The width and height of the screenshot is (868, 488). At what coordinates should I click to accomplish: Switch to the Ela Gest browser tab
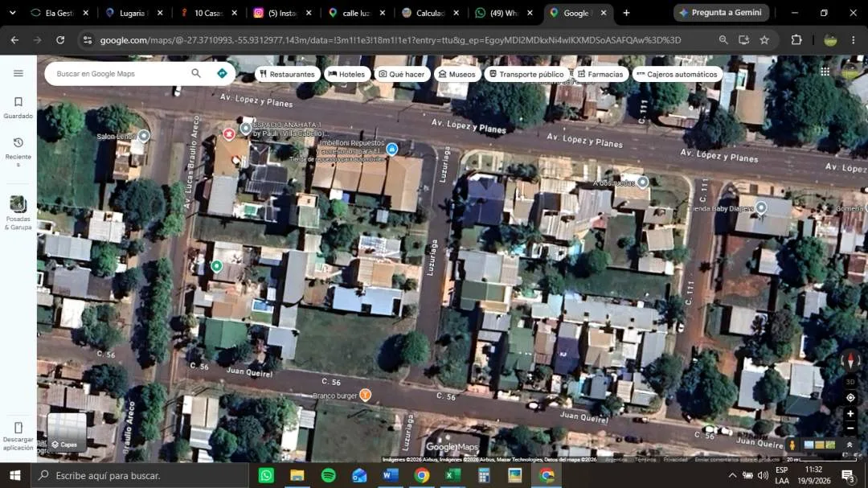(x=59, y=13)
